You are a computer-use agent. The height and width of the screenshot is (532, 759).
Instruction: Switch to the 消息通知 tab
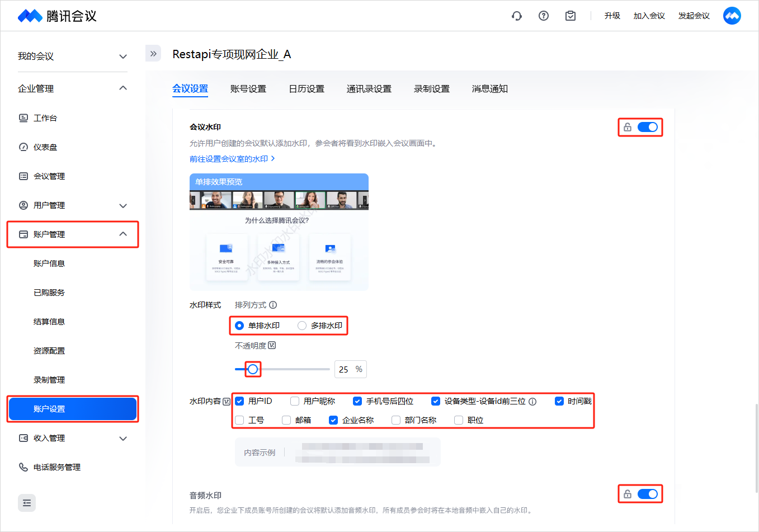click(490, 89)
